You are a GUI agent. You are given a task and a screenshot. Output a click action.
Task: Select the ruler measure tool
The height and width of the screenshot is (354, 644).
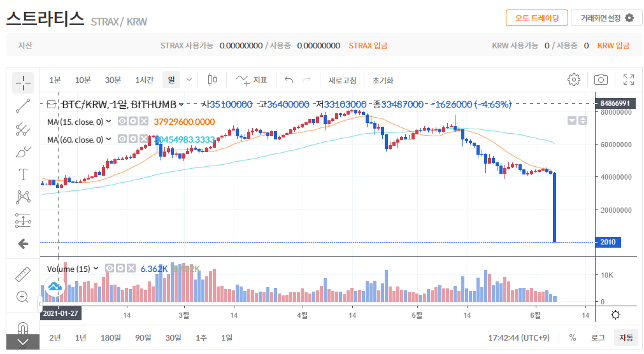tap(23, 274)
